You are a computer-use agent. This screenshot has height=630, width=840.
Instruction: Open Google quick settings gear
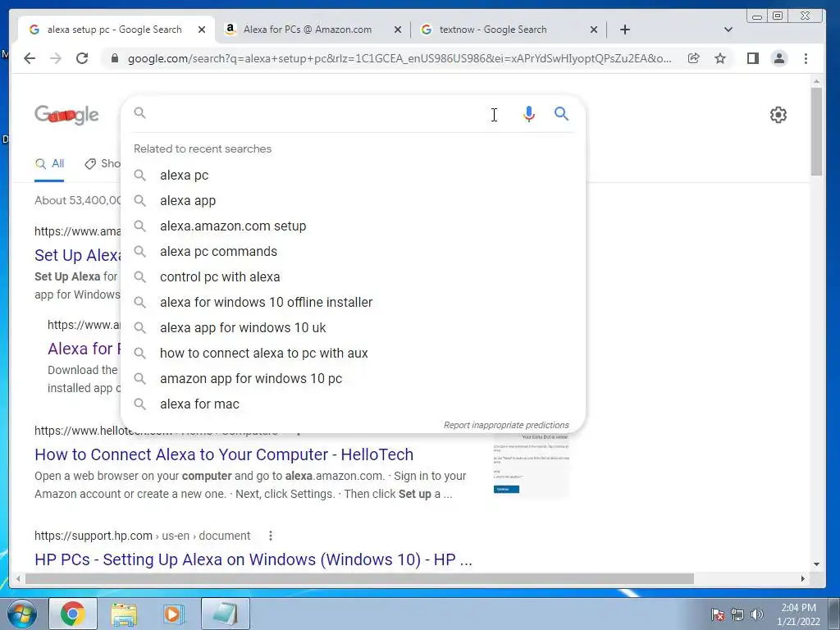pos(778,115)
